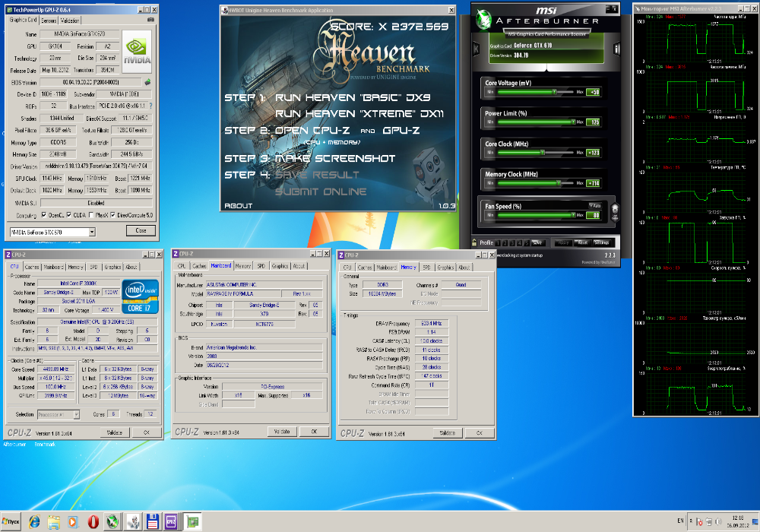Image resolution: width=760 pixels, height=532 pixels.
Task: Click ABOUT in the Heaven Benchmark window
Action: pyautogui.click(x=238, y=206)
